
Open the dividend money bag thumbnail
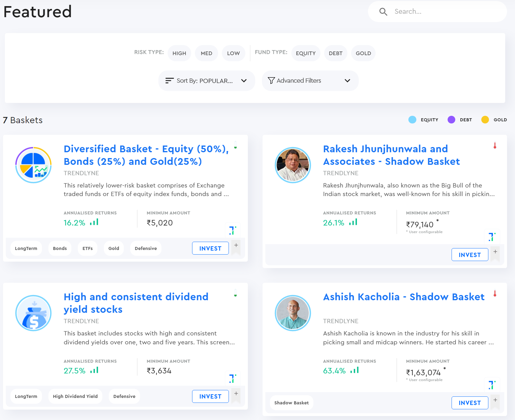click(x=33, y=313)
